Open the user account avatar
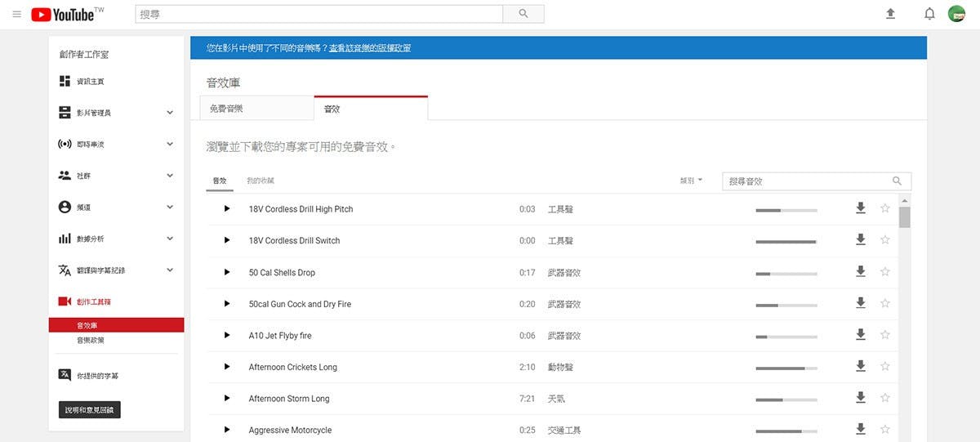 [x=956, y=14]
